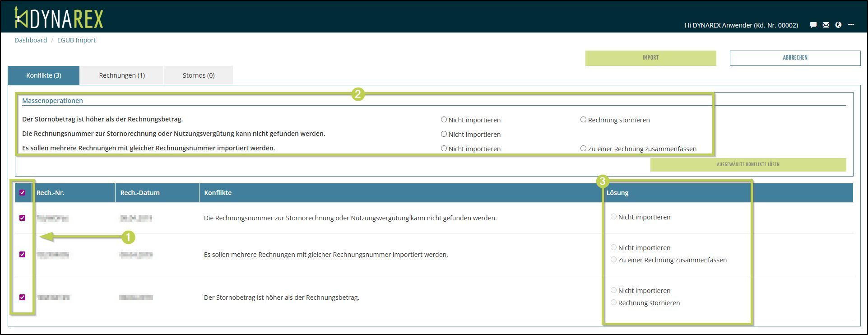
Task: Click the ABBRECHEN button
Action: [x=795, y=58]
